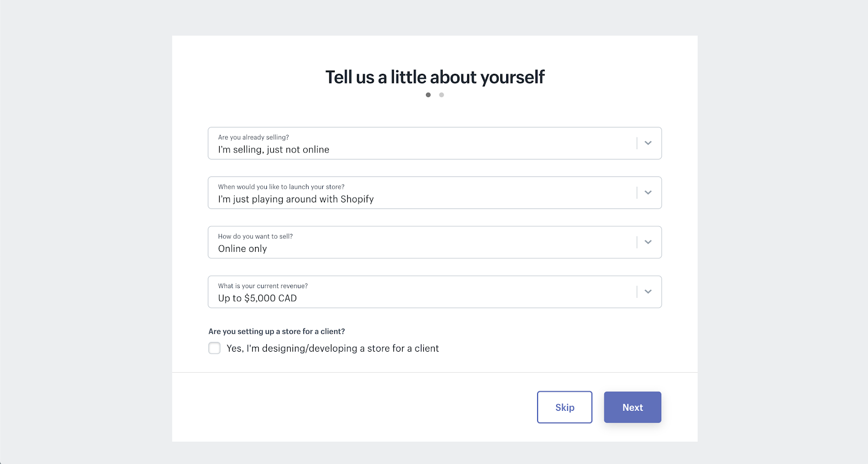
Task: Click the launch date dropdown arrow
Action: coord(648,193)
